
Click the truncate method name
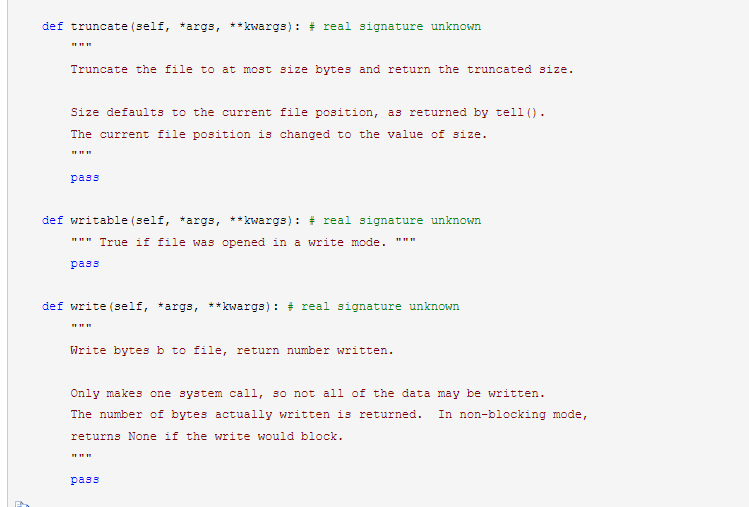(99, 26)
